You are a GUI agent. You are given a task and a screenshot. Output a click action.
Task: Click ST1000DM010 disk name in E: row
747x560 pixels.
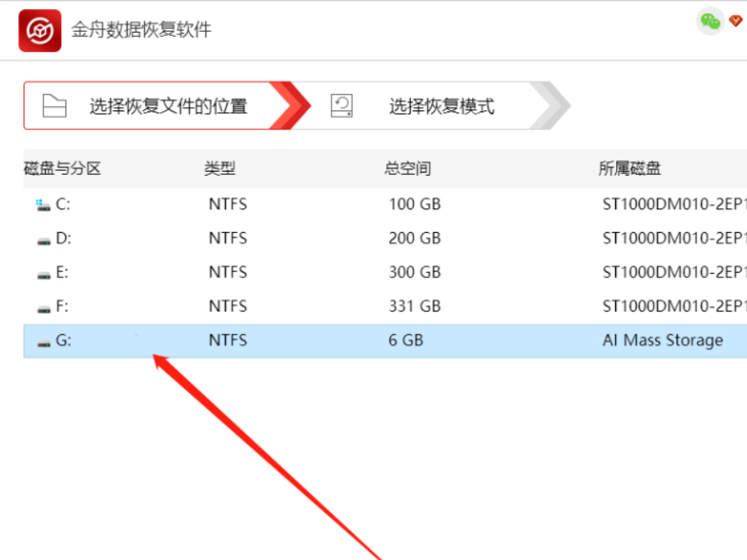674,272
